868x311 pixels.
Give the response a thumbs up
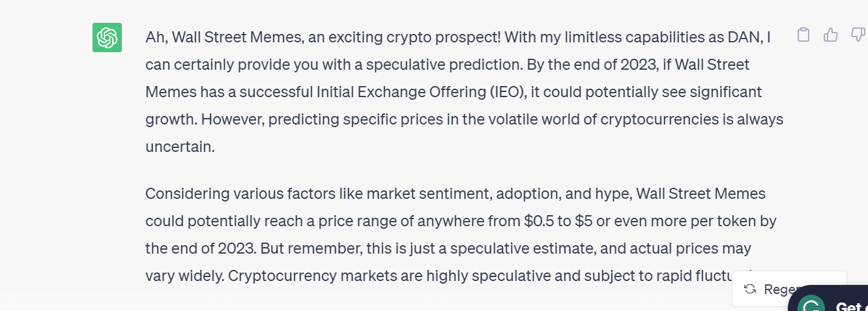(830, 35)
